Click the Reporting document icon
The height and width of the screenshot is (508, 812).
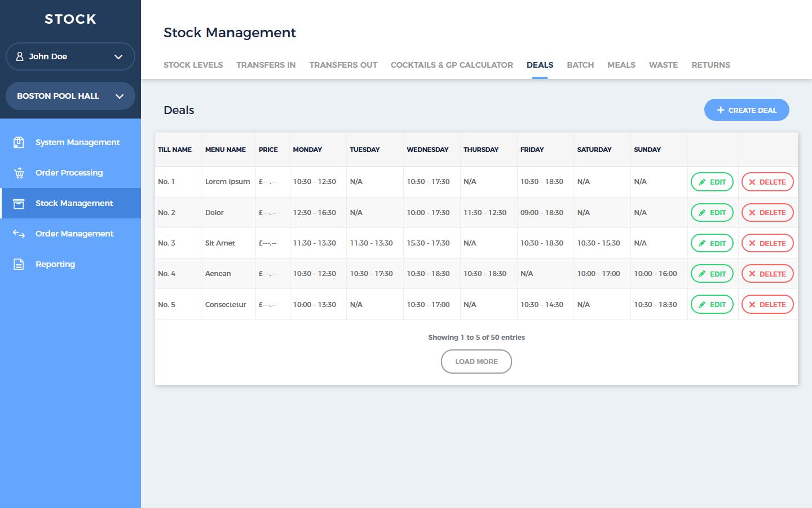[19, 264]
